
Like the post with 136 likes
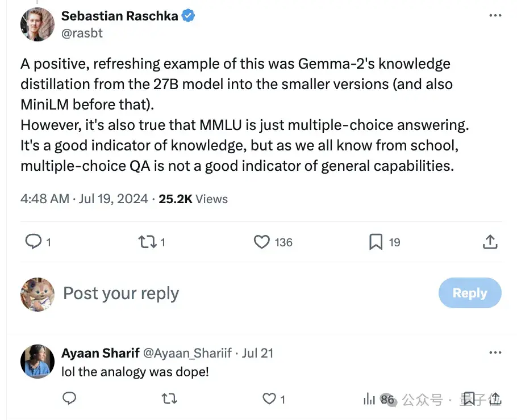pyautogui.click(x=262, y=242)
